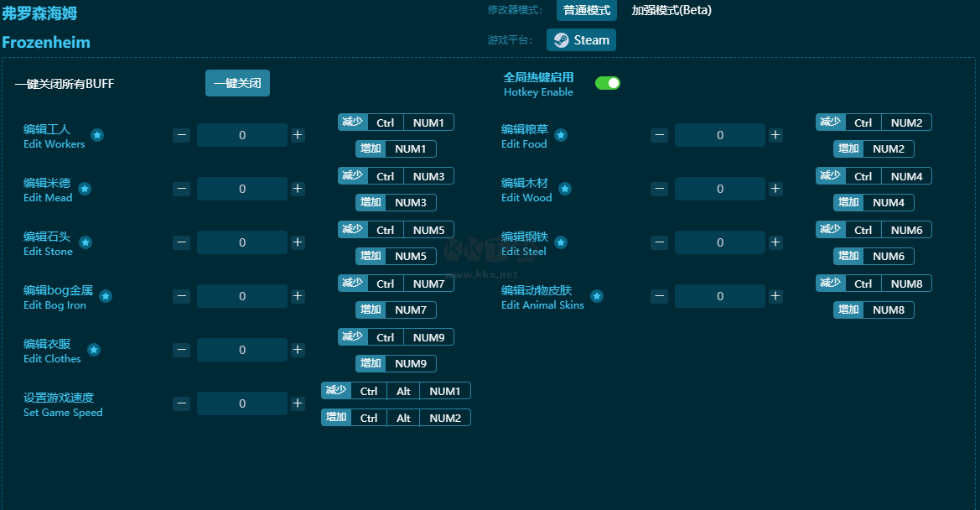The width and height of the screenshot is (980, 510).
Task: Click the 增加 NUM2 hotkey for Food
Action: click(874, 148)
